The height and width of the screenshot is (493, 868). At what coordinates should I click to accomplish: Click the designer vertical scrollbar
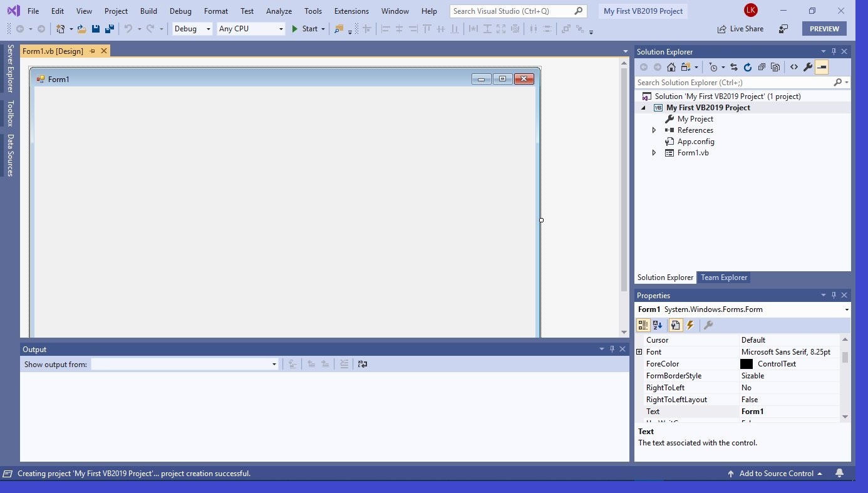pyautogui.click(x=624, y=180)
